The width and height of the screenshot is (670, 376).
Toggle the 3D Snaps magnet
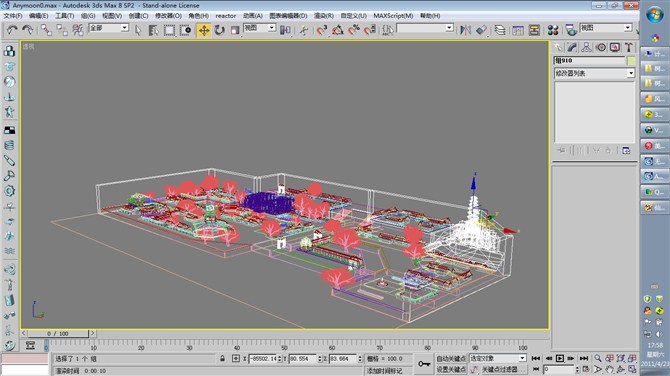click(322, 30)
